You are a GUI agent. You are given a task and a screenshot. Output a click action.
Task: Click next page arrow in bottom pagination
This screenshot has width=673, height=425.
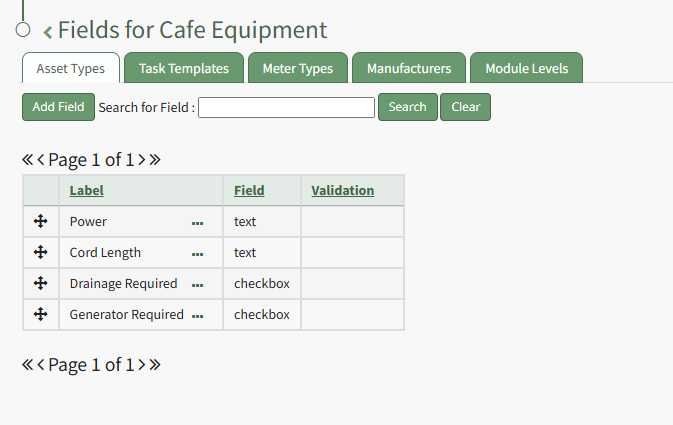point(142,365)
